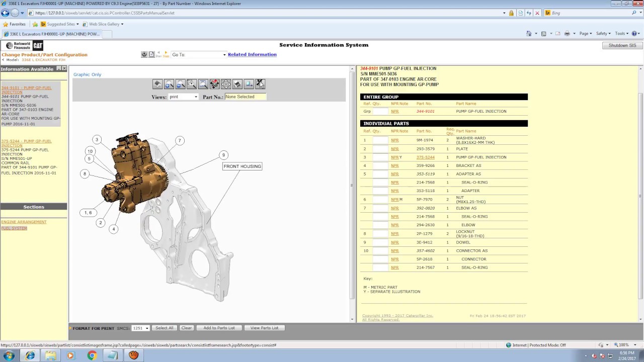
Task: Click Add to Parts List button
Action: (219, 328)
